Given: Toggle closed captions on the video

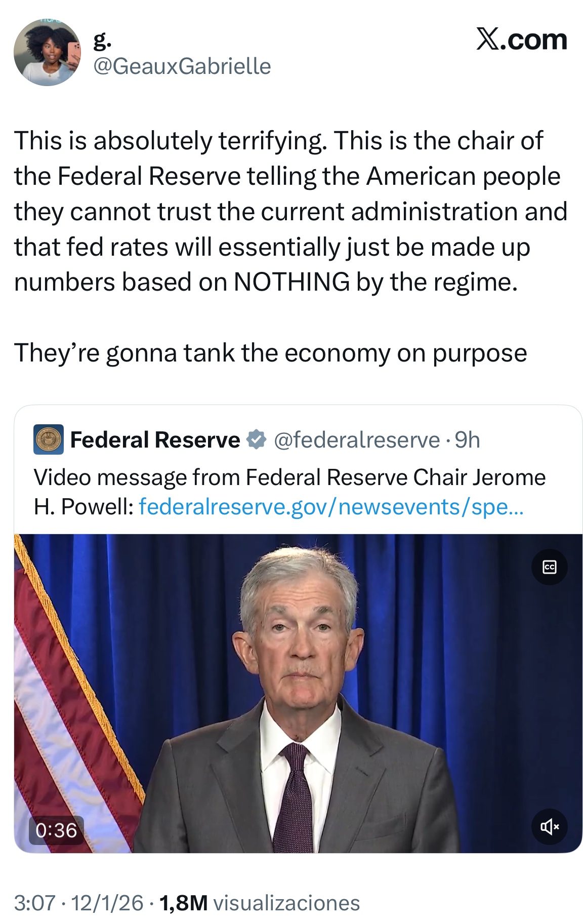Looking at the screenshot, I should click(549, 567).
